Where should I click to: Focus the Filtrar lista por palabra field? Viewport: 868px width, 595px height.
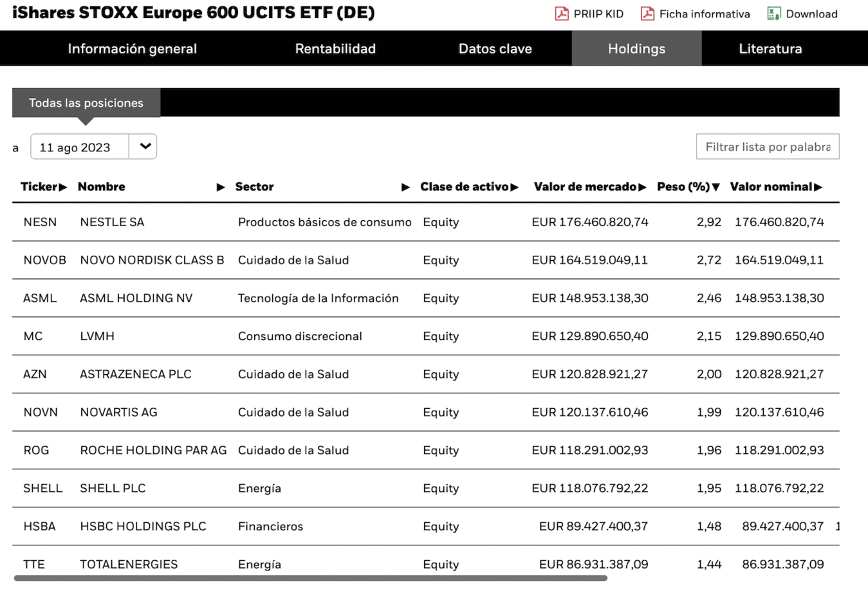pos(767,147)
